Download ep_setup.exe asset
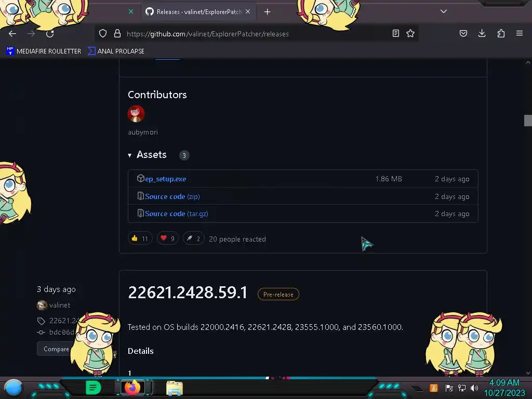 (166, 179)
